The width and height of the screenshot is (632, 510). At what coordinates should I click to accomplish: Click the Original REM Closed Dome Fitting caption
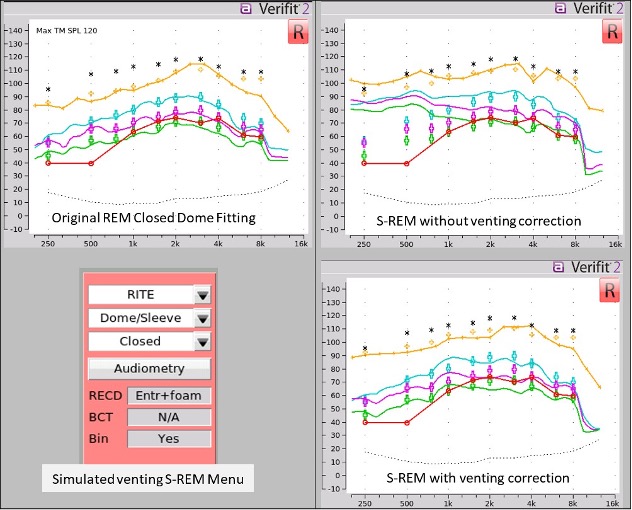(154, 218)
